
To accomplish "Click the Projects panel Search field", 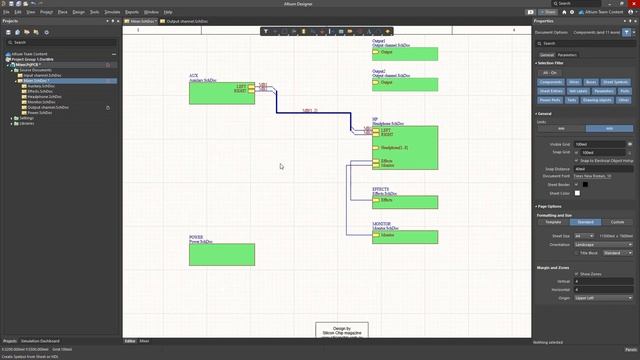I will click(x=61, y=42).
